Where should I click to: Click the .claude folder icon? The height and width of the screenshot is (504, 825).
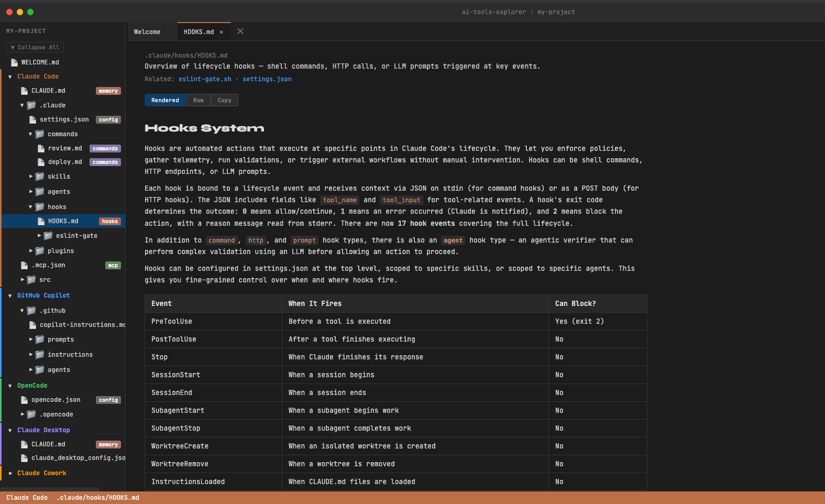click(31, 105)
